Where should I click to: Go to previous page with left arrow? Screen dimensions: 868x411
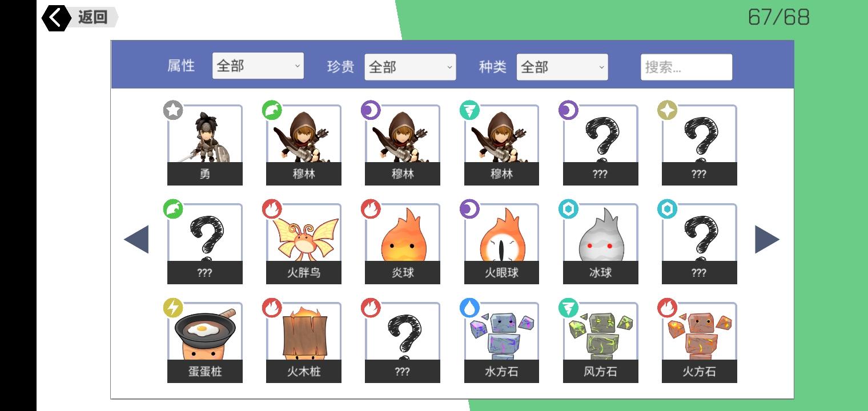click(136, 239)
